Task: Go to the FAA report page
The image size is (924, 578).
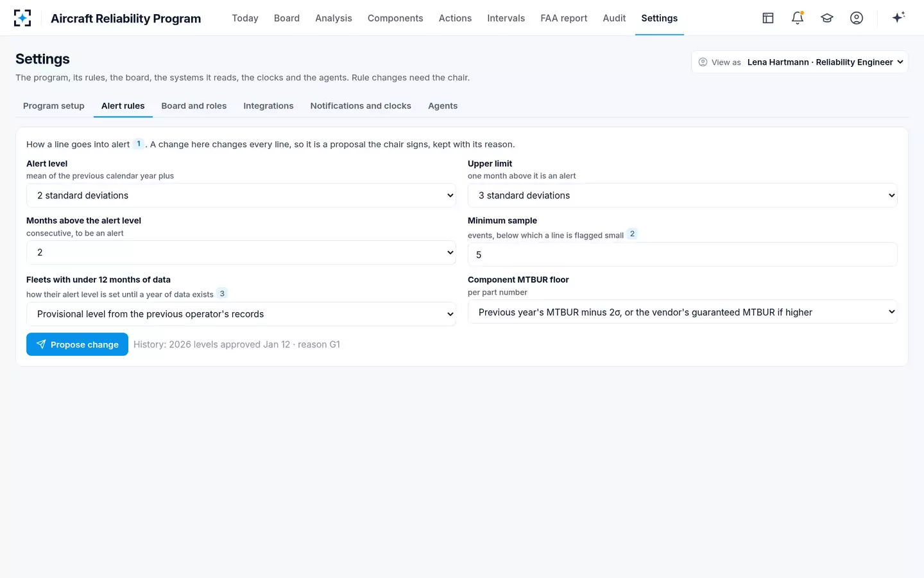Action: point(563,18)
